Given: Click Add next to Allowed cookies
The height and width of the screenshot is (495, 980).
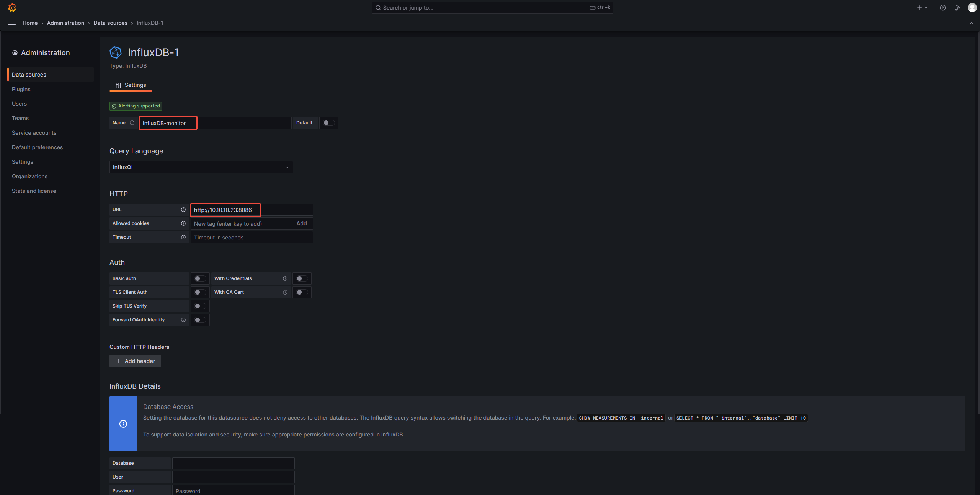Looking at the screenshot, I should pyautogui.click(x=302, y=223).
